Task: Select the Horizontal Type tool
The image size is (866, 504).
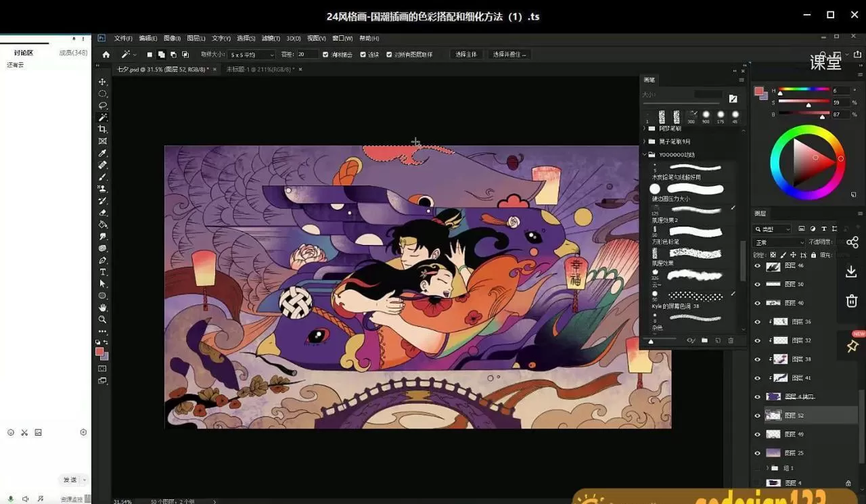Action: coord(103,271)
